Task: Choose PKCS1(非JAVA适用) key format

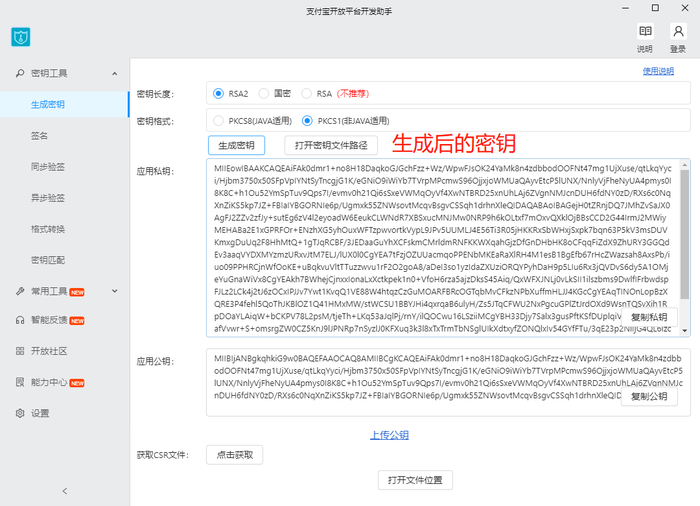Action: (307, 121)
